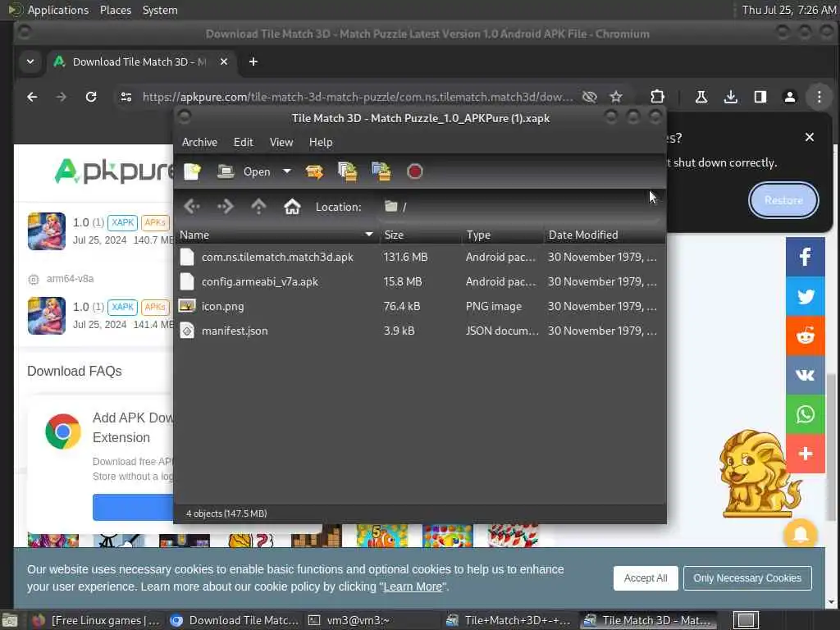Switch to vm3@vm3 terminal in taskbar
This screenshot has width=840, height=630.
pyautogui.click(x=372, y=620)
